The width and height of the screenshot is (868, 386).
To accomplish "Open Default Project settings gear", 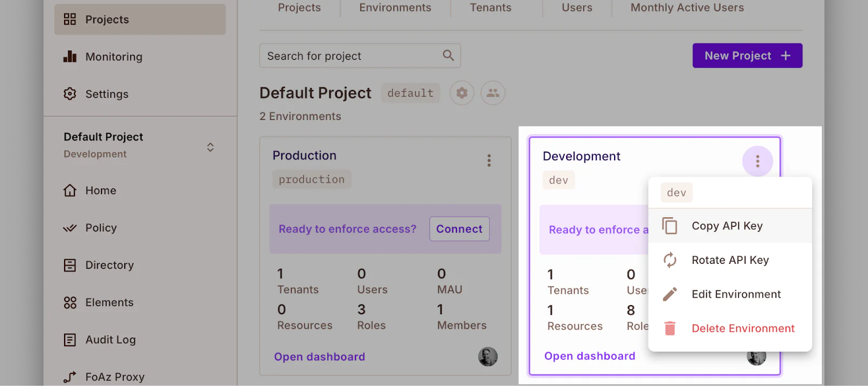I will point(462,93).
